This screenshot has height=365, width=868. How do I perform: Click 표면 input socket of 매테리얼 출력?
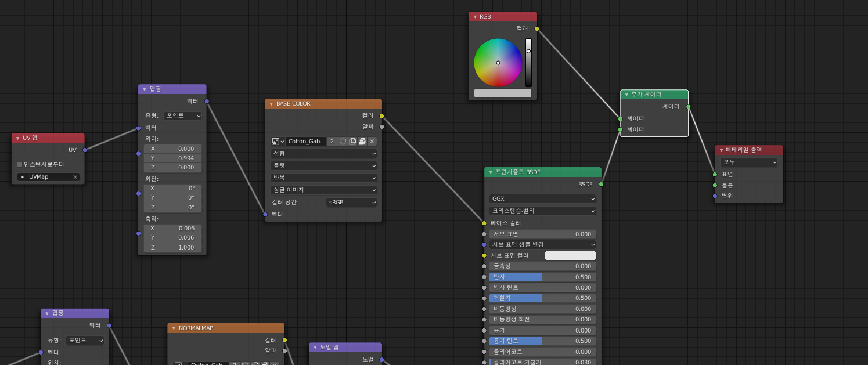715,174
